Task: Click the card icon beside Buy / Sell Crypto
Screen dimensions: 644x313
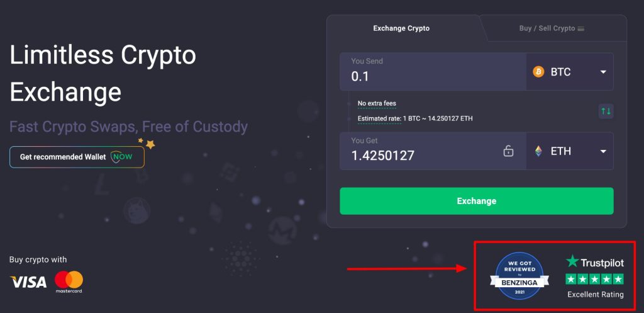Action: pos(580,29)
